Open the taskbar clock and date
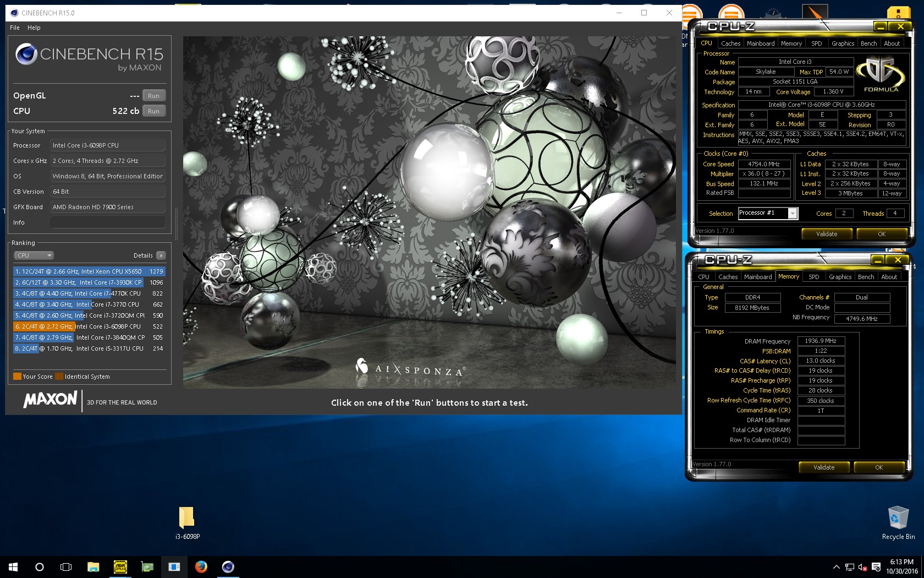 (902, 566)
